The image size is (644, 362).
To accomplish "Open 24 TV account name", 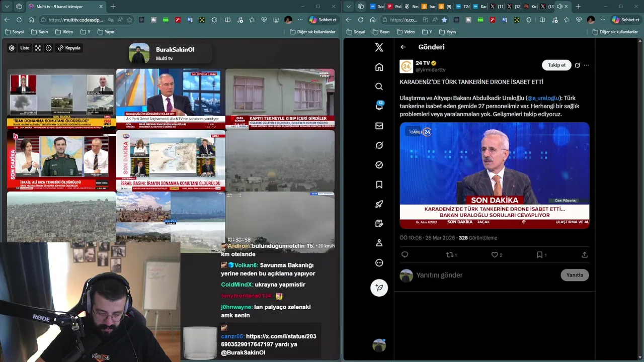I will 423,63.
